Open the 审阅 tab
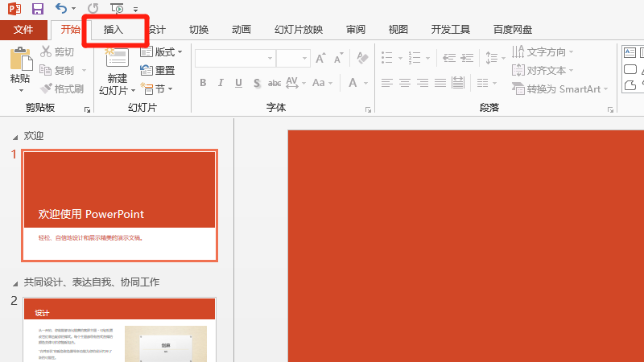 coord(356,30)
